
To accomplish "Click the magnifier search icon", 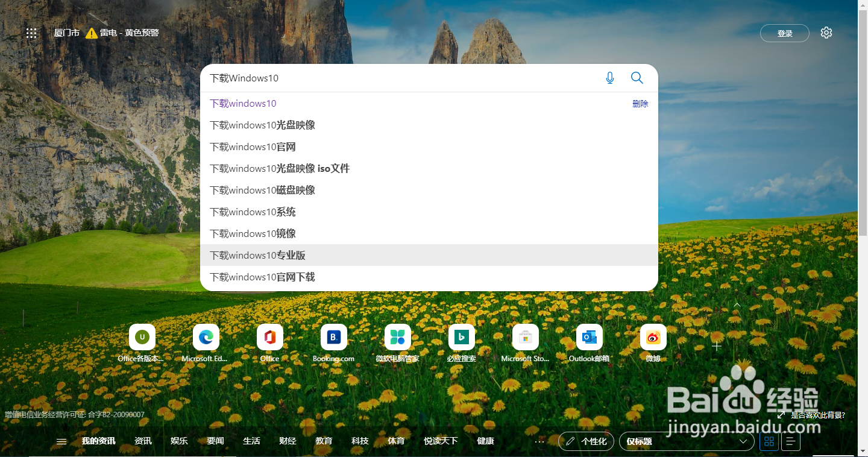I will coord(637,78).
